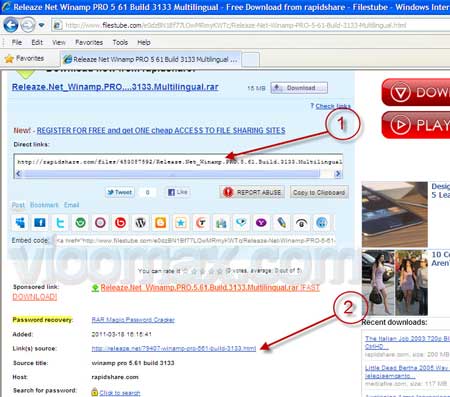Switch to the Post sharing tab
450x397 pixels.
(18, 205)
